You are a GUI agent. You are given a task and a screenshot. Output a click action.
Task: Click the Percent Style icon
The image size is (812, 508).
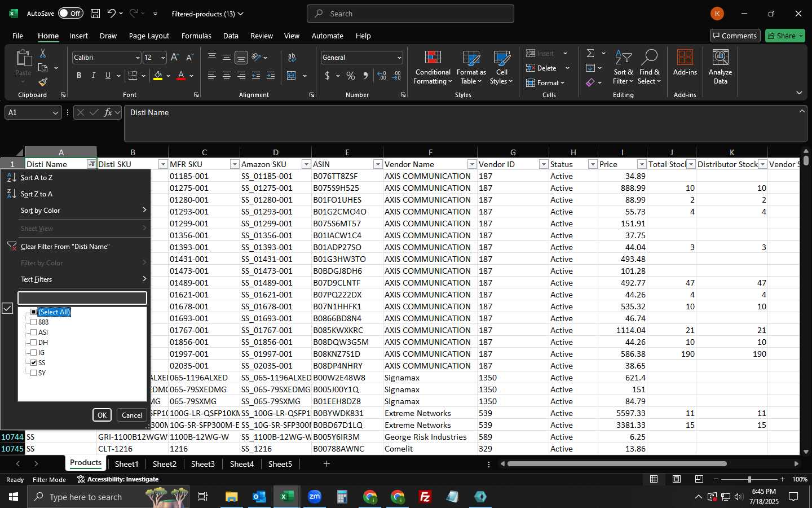(351, 76)
